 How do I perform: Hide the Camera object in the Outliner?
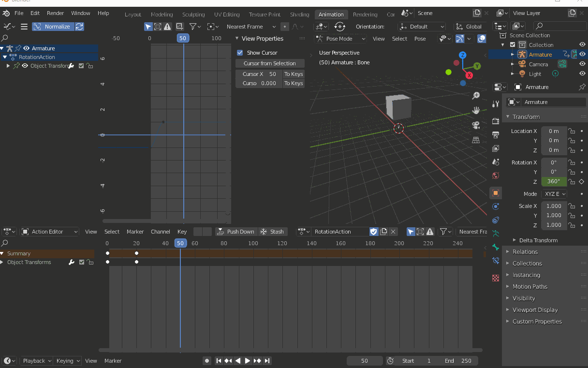[582, 64]
